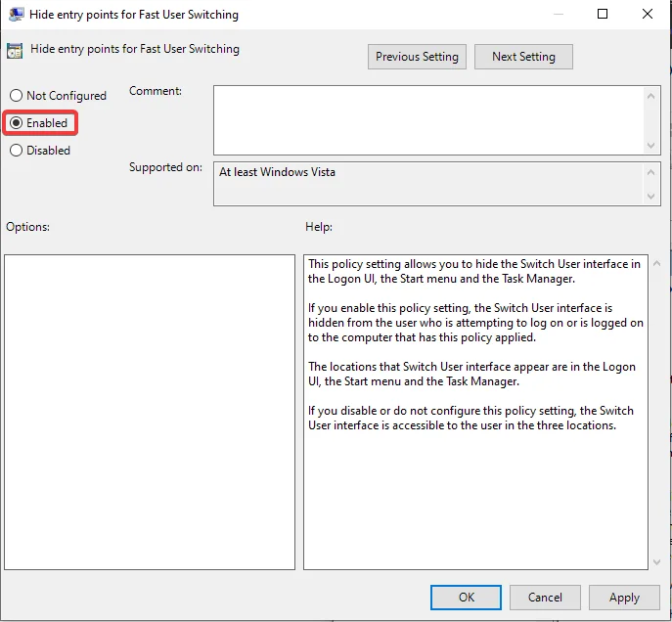Click the help text 'This policy setting allows you'

click(x=474, y=271)
